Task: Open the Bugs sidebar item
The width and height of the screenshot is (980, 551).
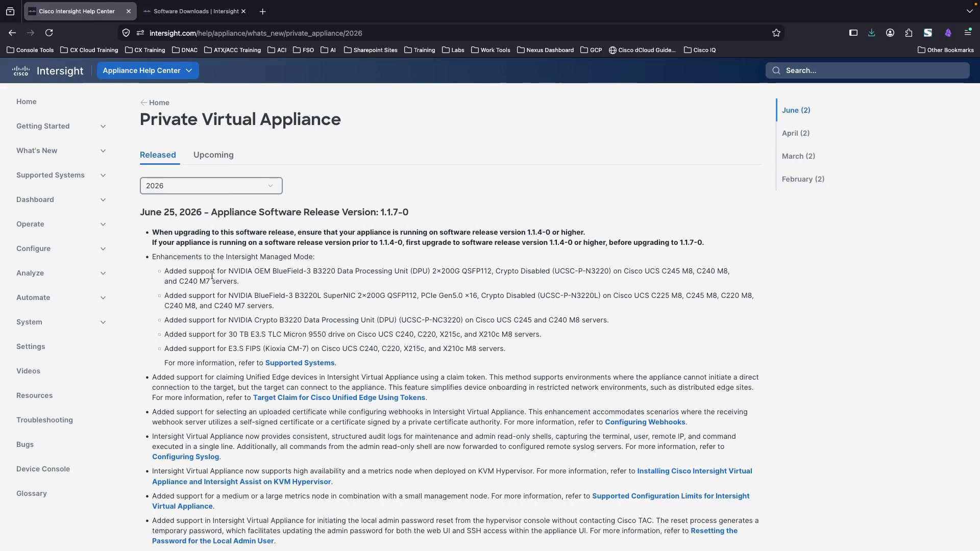Action: [x=25, y=444]
